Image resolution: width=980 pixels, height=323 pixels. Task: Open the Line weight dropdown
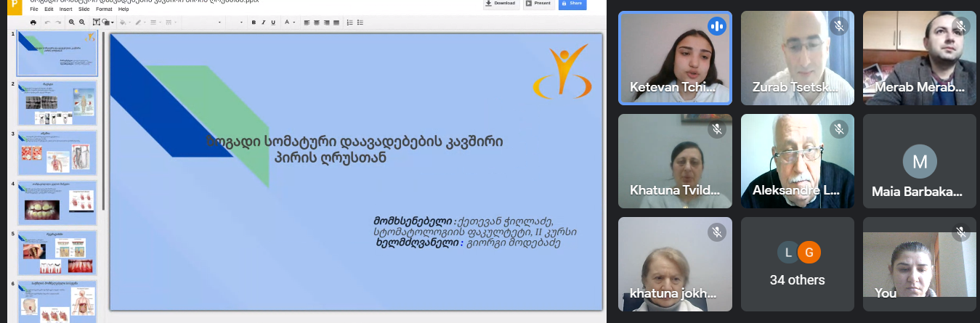155,23
